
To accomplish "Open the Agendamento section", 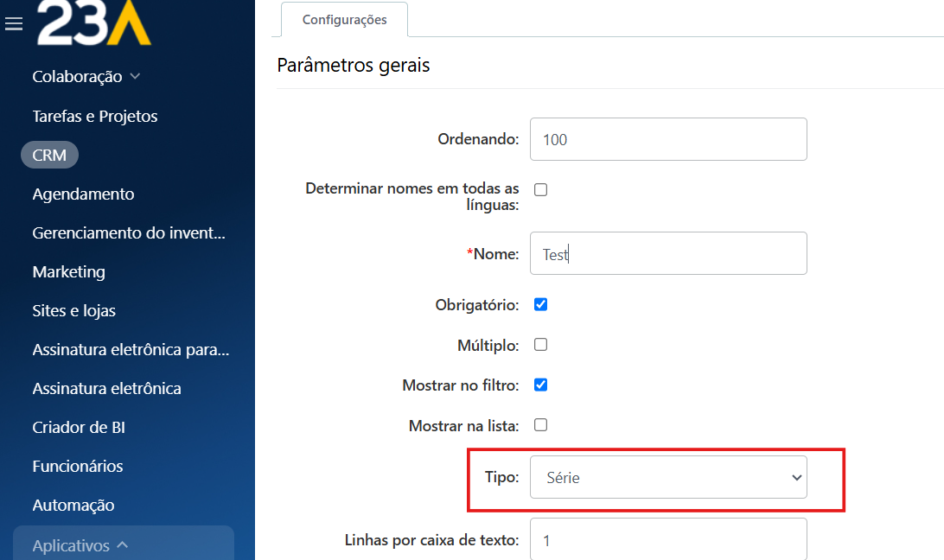I will point(83,194).
